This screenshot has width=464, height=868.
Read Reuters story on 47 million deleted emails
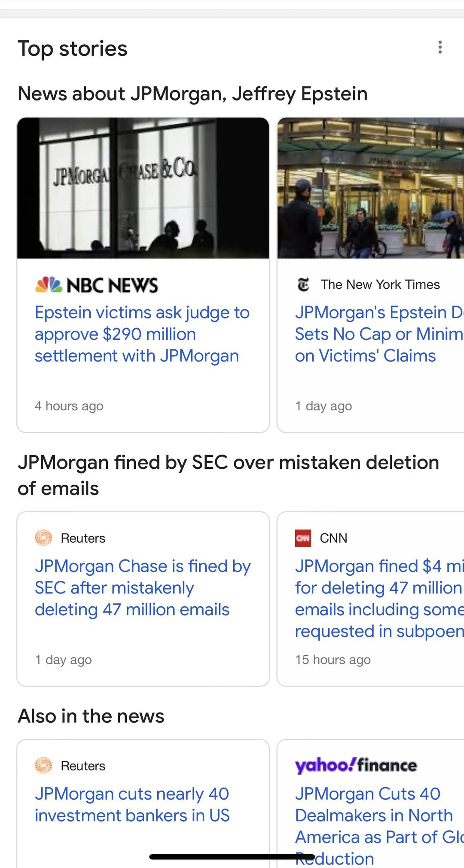point(143,588)
